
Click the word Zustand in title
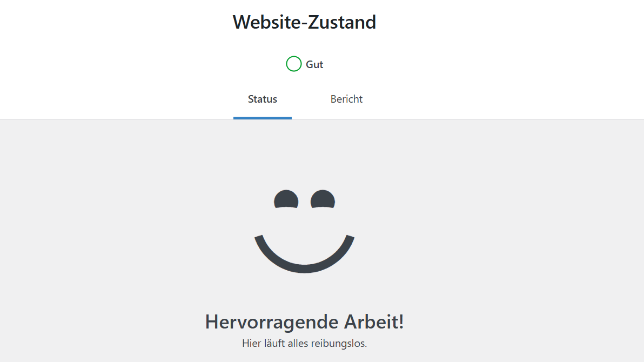pos(342,22)
